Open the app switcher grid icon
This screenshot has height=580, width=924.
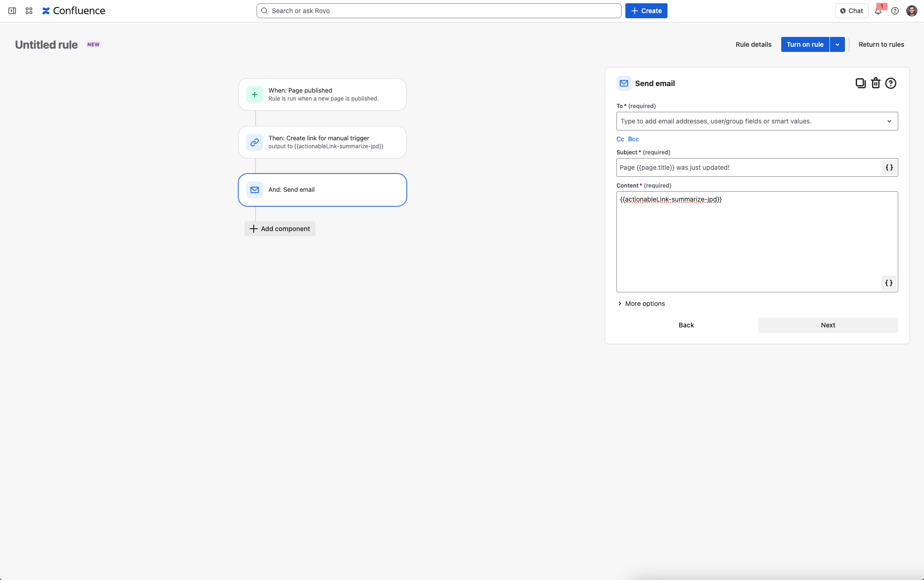[x=29, y=11]
